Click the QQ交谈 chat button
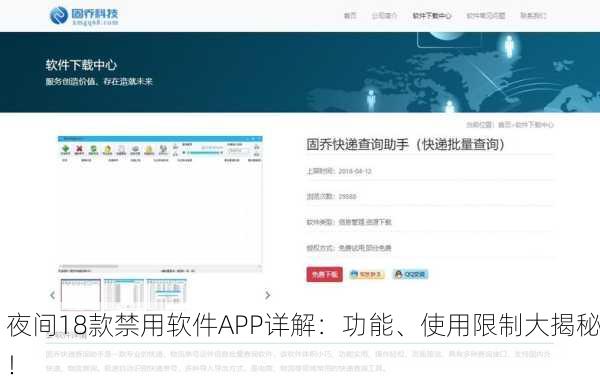Screen dimensions: 600x382 411,274
